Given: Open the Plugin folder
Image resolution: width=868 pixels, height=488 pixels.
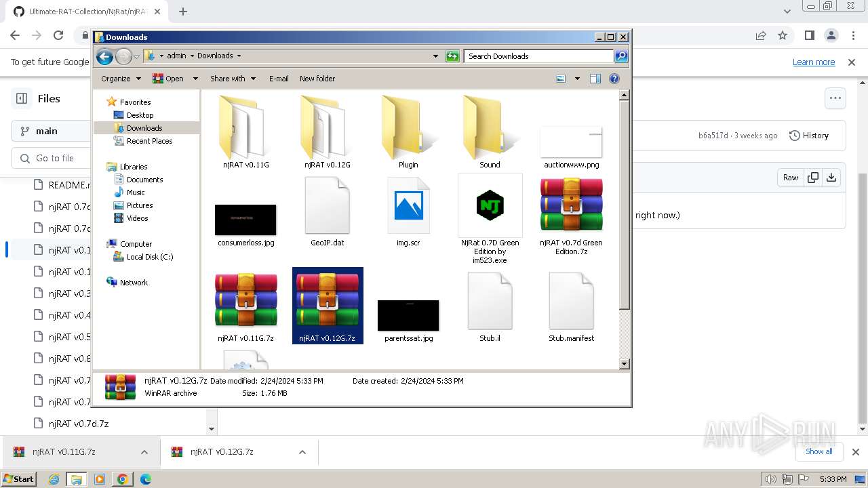Looking at the screenshot, I should [x=408, y=132].
